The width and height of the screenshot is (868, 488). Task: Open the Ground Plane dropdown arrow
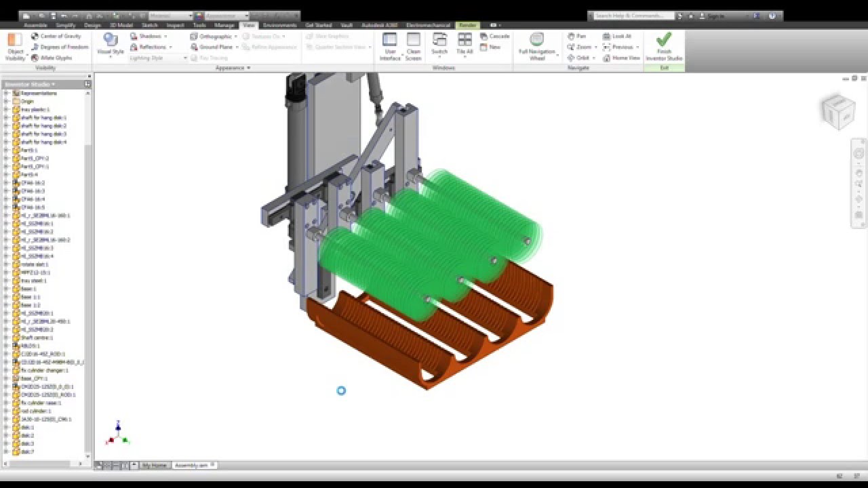tap(237, 47)
